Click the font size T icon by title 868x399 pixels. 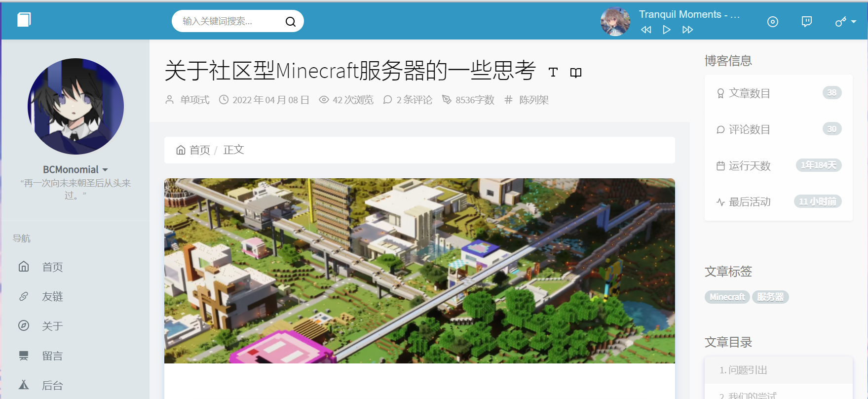pos(553,73)
